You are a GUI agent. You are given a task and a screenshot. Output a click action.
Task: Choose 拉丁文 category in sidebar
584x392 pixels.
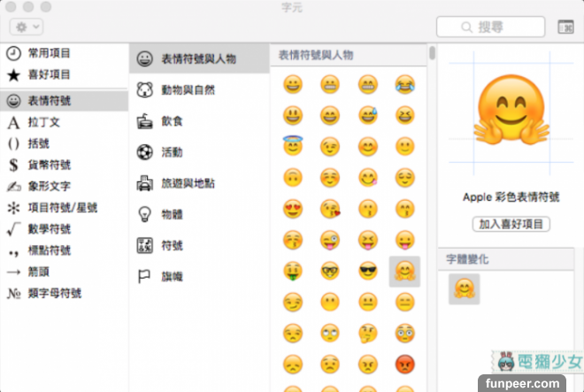[x=44, y=123]
